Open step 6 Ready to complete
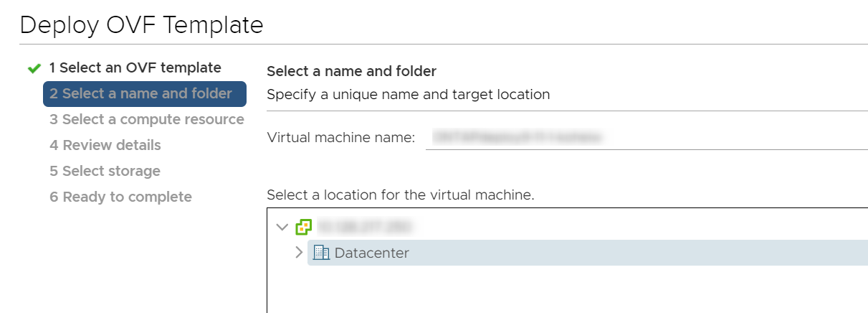Image resolution: width=868 pixels, height=313 pixels. (120, 197)
